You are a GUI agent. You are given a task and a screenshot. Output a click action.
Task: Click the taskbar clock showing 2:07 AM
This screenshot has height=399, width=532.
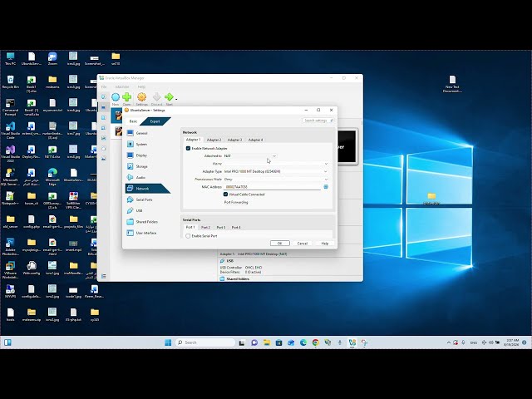click(x=512, y=342)
